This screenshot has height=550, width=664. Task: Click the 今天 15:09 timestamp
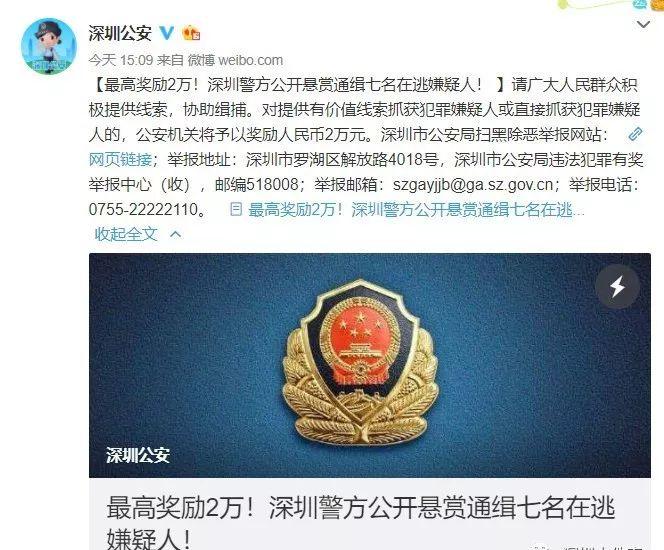(121, 60)
